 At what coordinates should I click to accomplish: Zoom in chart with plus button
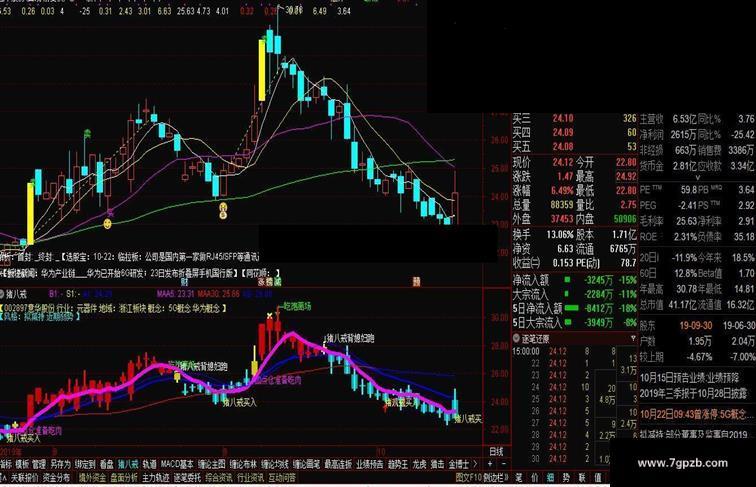pos(490,464)
